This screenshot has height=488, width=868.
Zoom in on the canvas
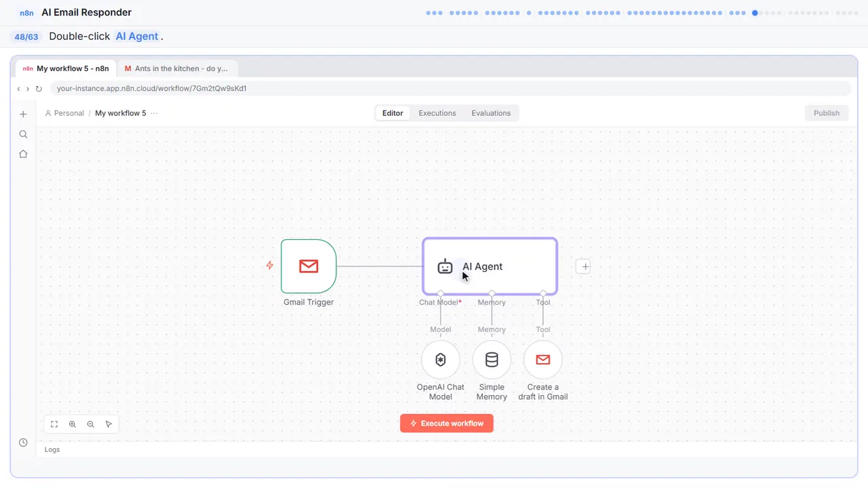pos(73,424)
